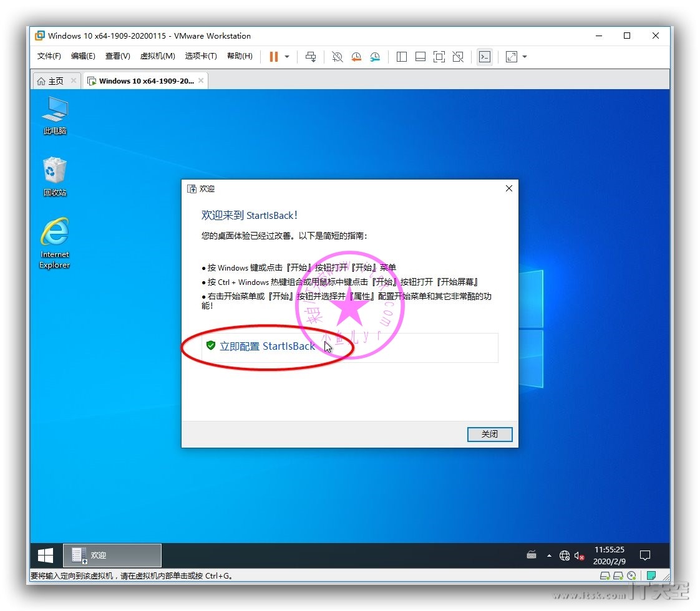Click the muted volume tray icon
This screenshot has width=700, height=611.
[x=580, y=556]
